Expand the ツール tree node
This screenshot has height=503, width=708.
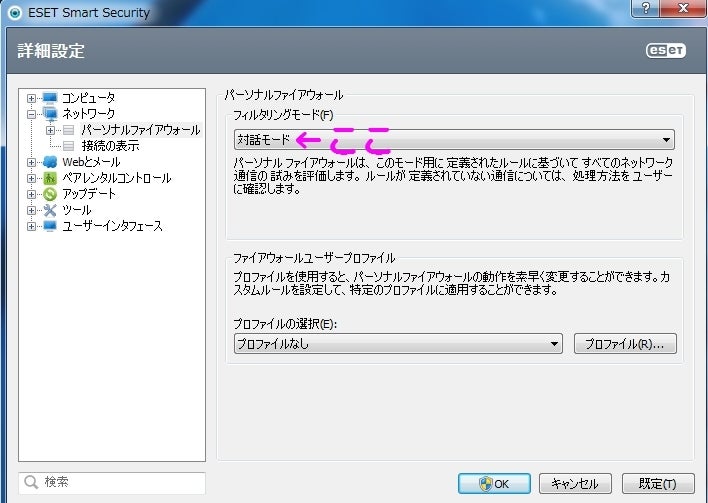pos(31,210)
